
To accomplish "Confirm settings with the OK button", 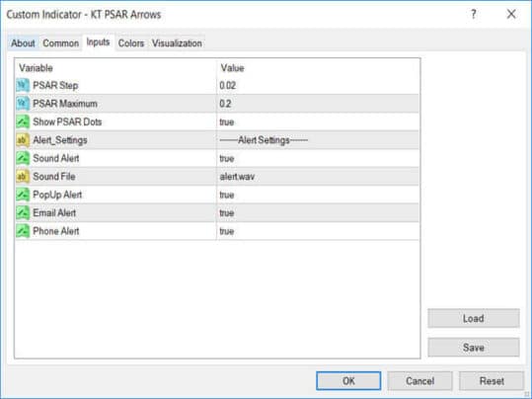I will point(348,380).
